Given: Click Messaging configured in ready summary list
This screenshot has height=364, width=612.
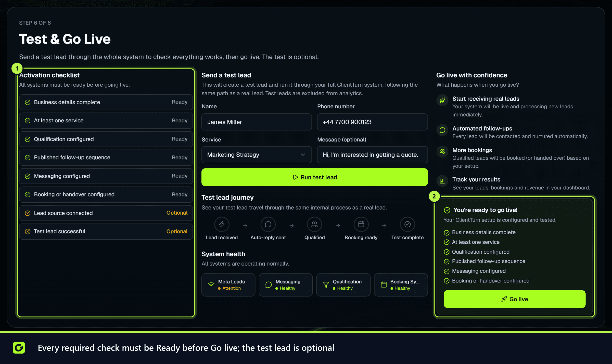Looking at the screenshot, I should pyautogui.click(x=479, y=271).
